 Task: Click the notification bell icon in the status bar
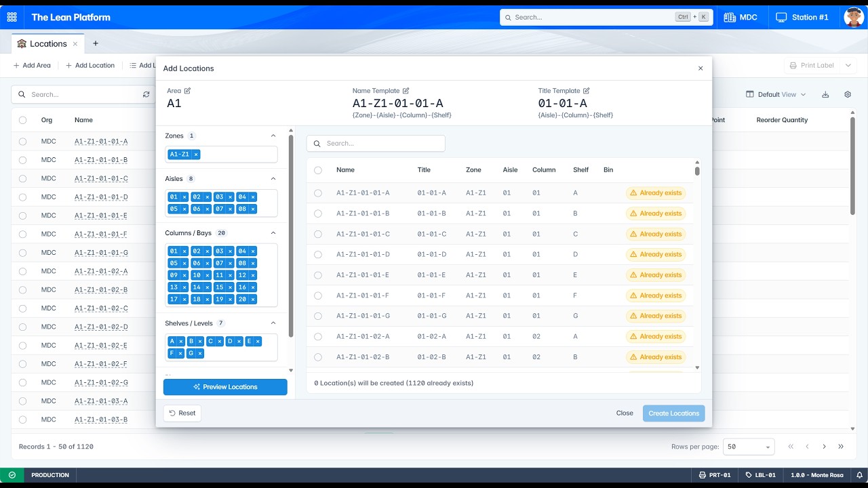pyautogui.click(x=859, y=475)
